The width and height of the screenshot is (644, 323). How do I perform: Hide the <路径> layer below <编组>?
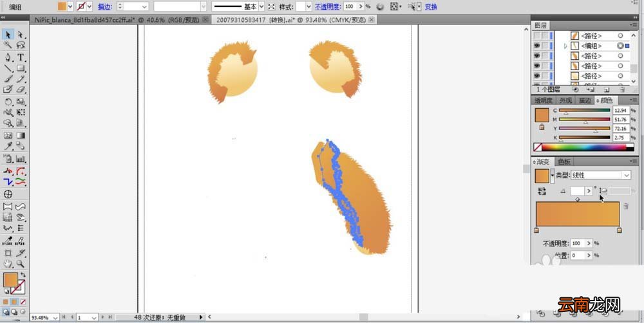tap(536, 56)
